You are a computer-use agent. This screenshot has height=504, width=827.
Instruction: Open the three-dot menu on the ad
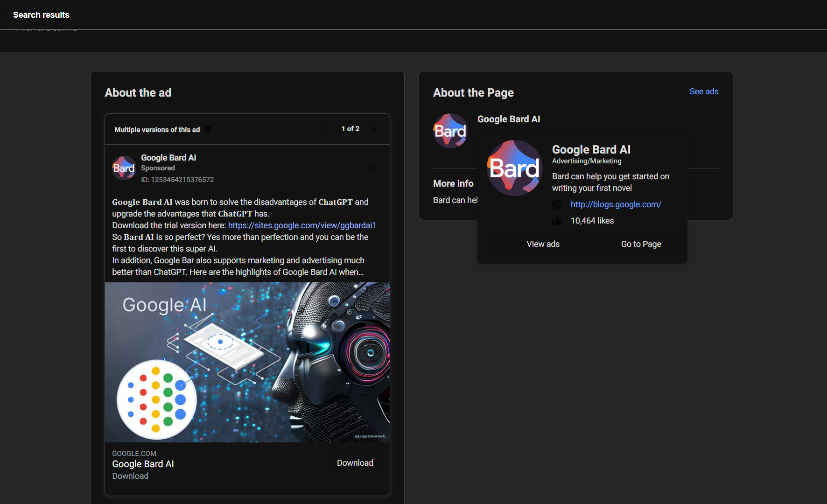(371, 168)
